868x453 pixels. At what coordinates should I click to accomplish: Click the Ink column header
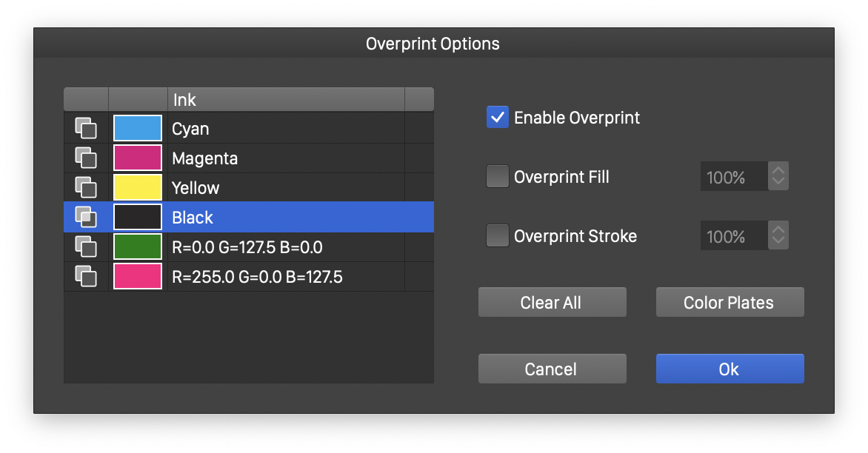click(x=286, y=99)
